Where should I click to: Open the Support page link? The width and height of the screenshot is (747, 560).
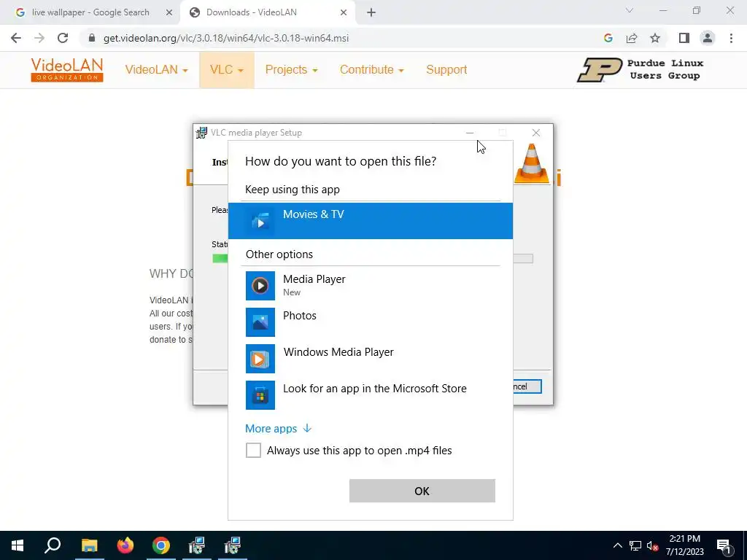[x=446, y=70]
